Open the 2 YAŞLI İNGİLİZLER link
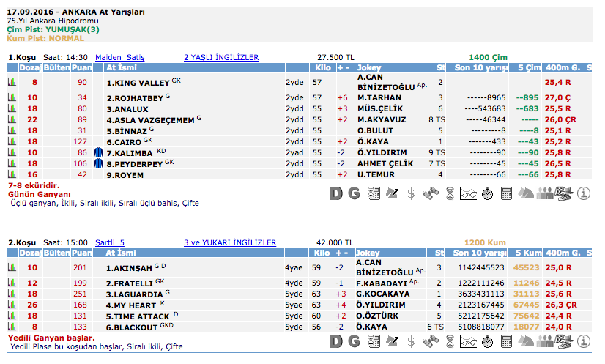605x364 pixels. click(x=220, y=57)
